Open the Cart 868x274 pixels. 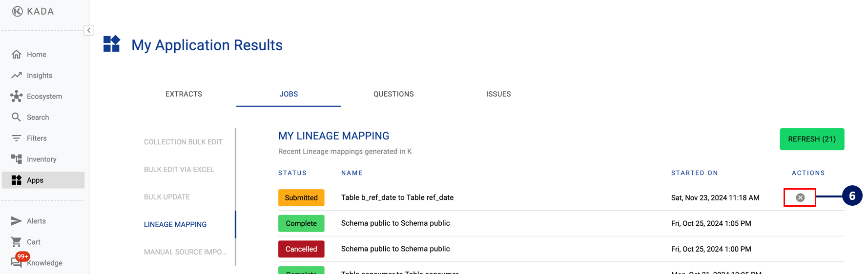33,242
